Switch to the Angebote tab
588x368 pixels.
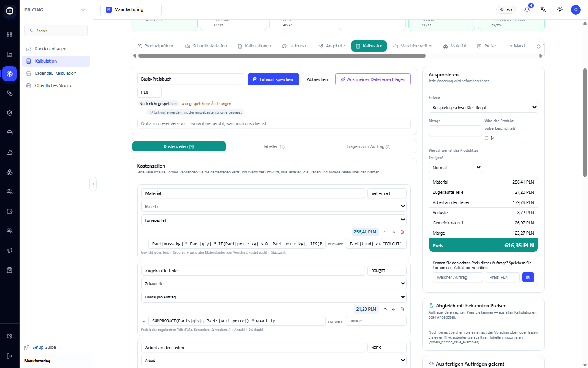[332, 46]
